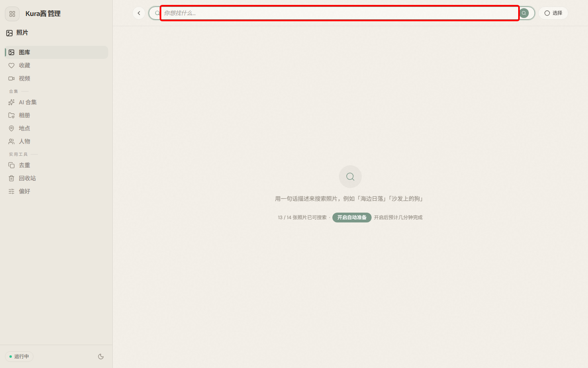Click the large center search icon
The image size is (588, 368).
pyautogui.click(x=350, y=177)
